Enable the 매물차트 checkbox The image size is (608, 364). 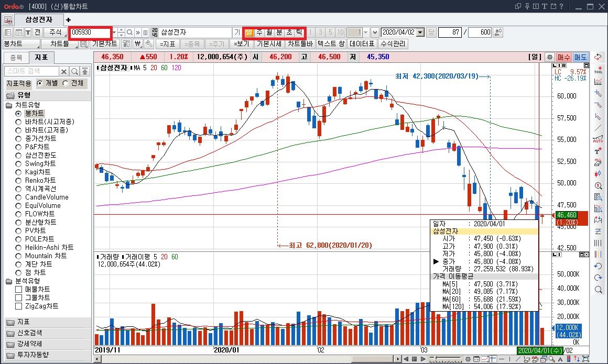point(18,290)
